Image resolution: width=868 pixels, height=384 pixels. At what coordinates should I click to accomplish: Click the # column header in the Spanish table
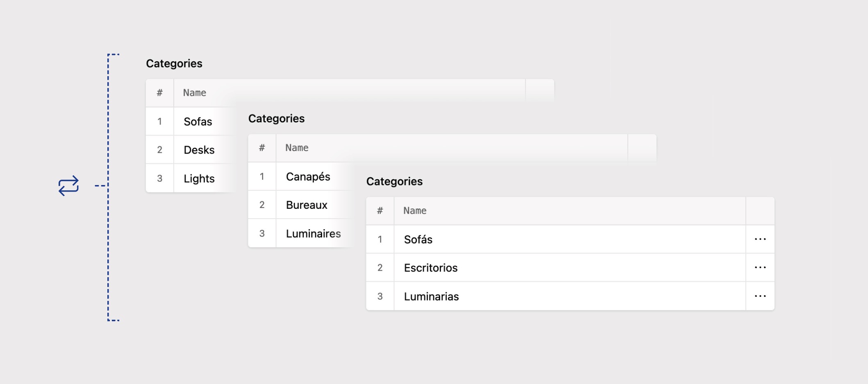pyautogui.click(x=380, y=210)
